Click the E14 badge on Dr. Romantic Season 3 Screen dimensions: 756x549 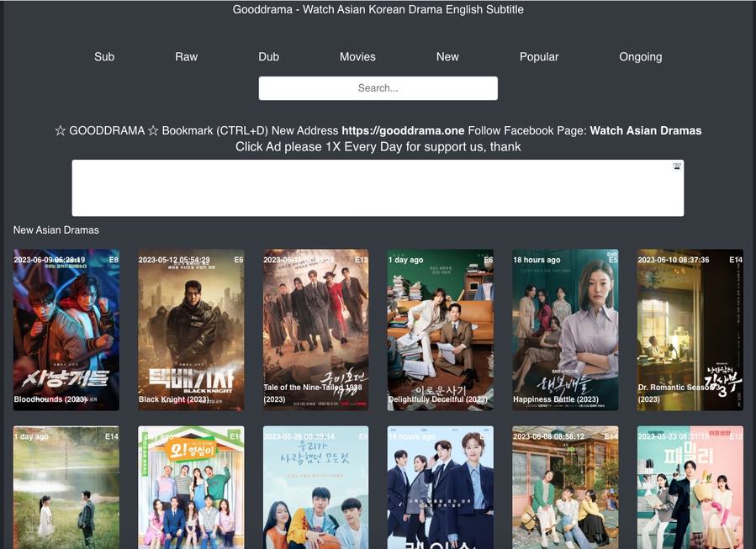click(735, 259)
